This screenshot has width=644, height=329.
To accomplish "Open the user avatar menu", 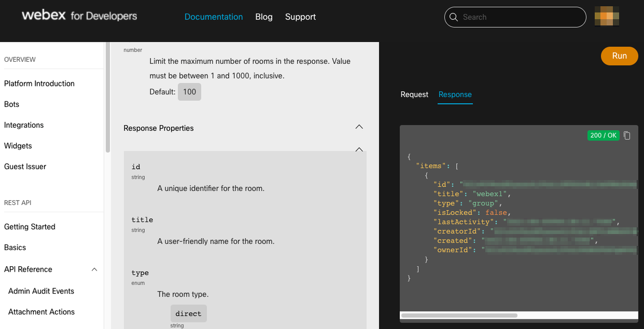I will (607, 16).
